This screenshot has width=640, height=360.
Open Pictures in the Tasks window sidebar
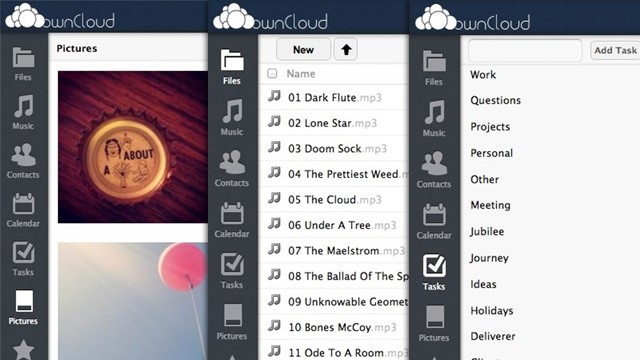click(x=434, y=323)
